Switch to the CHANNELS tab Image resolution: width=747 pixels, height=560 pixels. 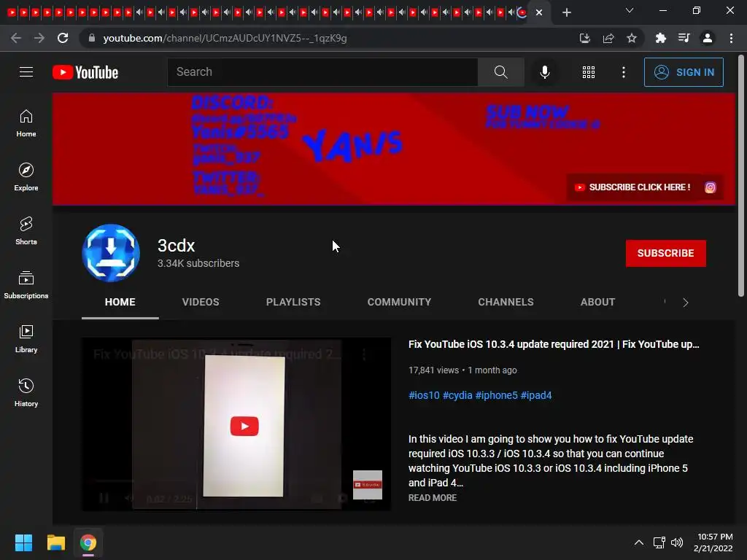click(506, 302)
